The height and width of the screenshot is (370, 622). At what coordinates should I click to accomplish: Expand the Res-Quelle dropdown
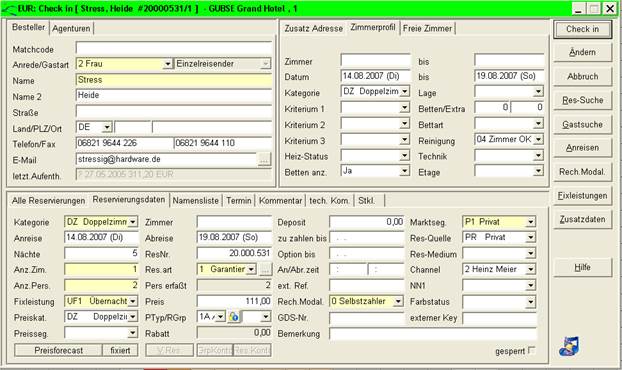531,238
